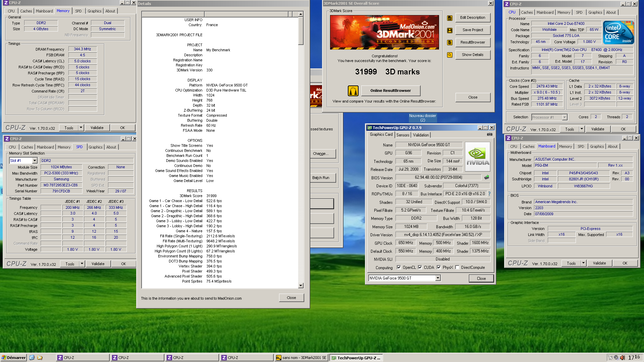Viewport: 644px width, 362px height.
Task: Open the Tools dropdown arrow in CPU-Z Memory window
Action: (81, 128)
